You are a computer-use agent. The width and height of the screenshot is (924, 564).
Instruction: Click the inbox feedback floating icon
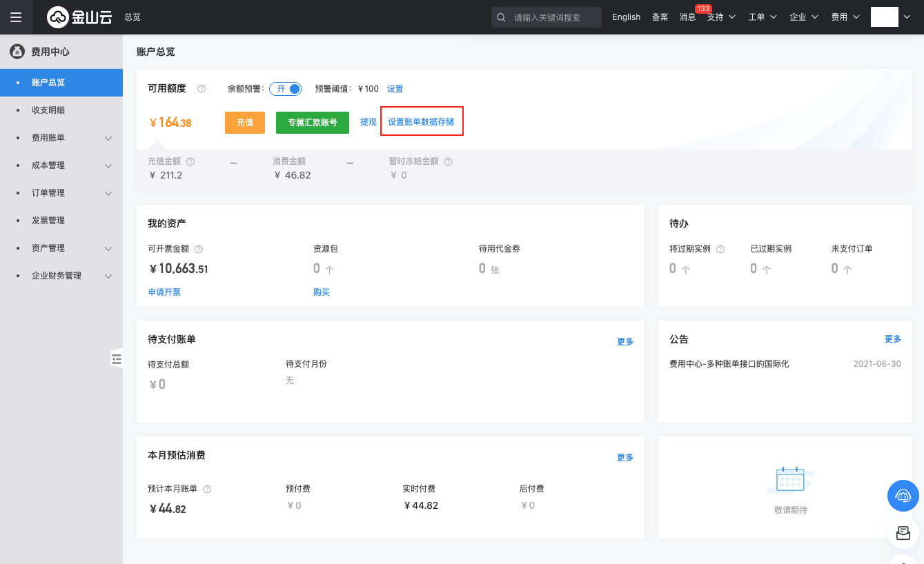pos(903,533)
